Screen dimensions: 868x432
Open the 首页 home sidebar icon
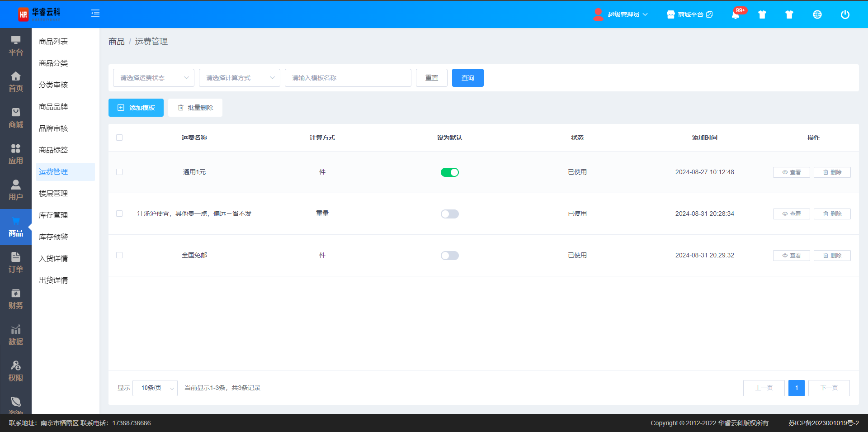click(16, 82)
